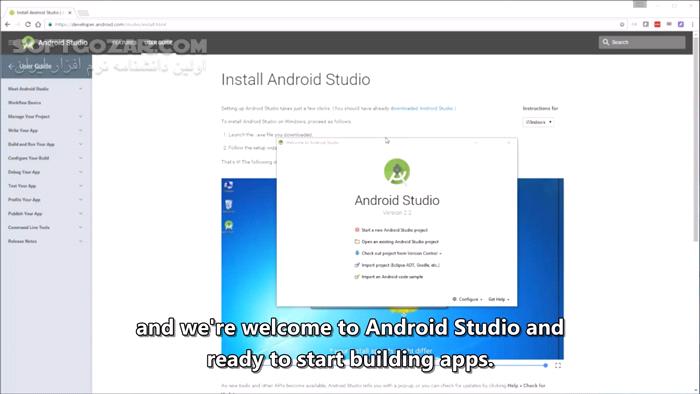This screenshot has height=394, width=700.
Task: Close the Install Android Studio browser tab
Action: point(70,12)
